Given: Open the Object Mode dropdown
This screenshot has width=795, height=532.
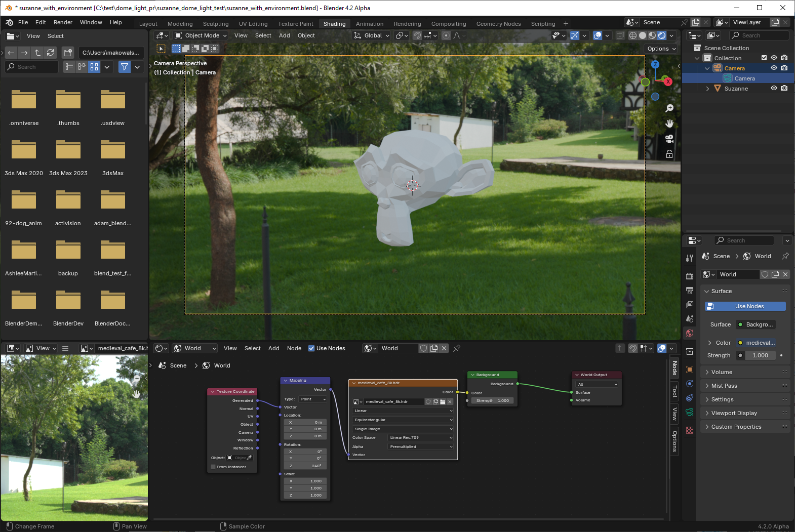Looking at the screenshot, I should (x=201, y=35).
